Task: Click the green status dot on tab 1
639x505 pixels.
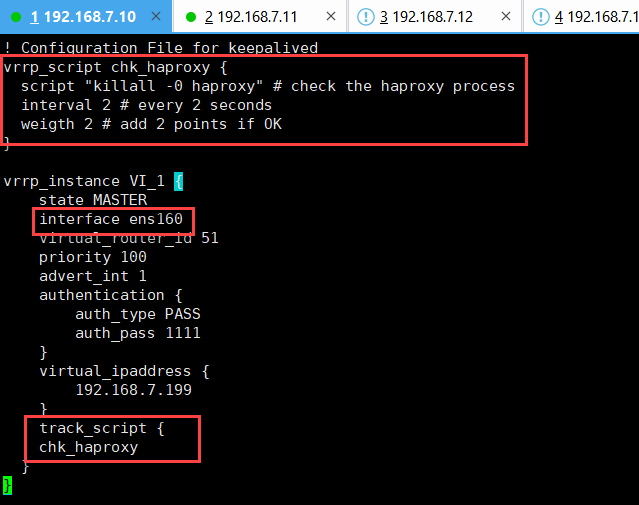Action: tap(16, 16)
